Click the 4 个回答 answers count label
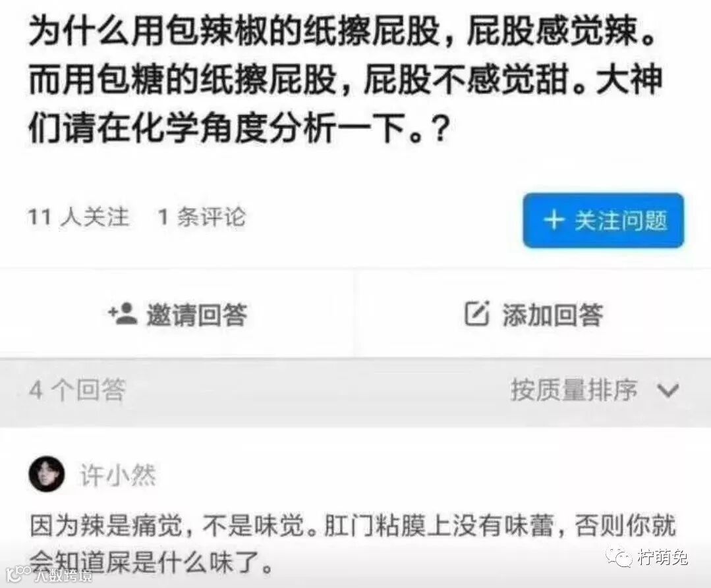The height and width of the screenshot is (588, 711). coord(78,390)
